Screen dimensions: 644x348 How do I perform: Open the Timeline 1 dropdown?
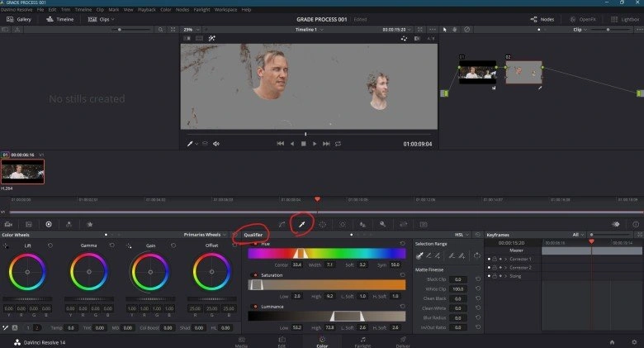[310, 30]
